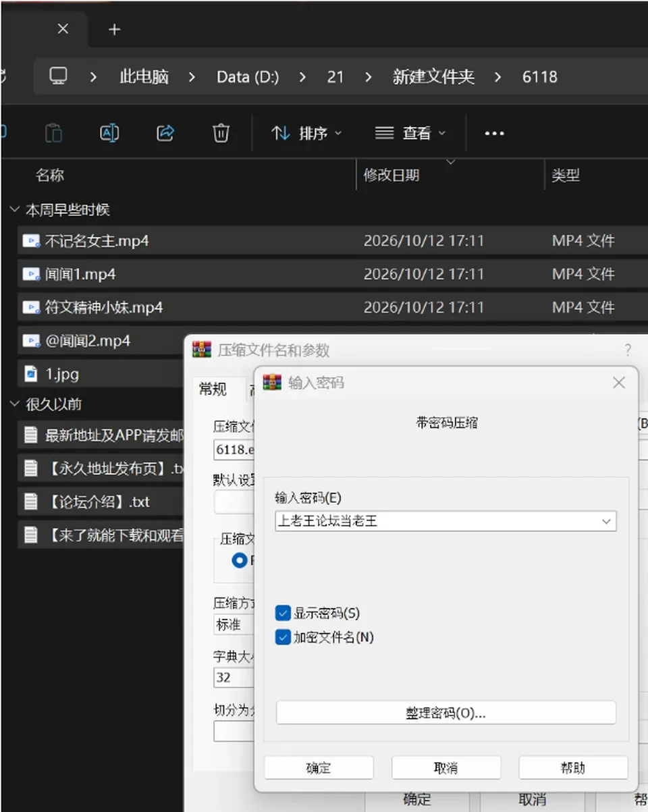This screenshot has height=812, width=648.
Task: Open the three-dot more options menu
Action: point(494,134)
